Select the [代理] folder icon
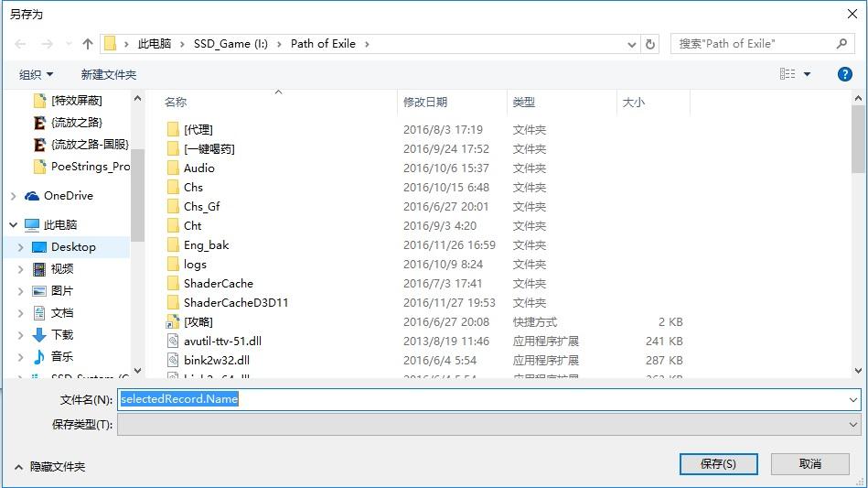 pos(173,130)
